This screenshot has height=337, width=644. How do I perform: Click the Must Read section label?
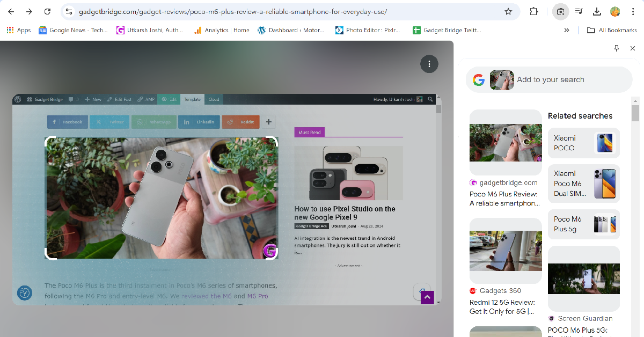(x=310, y=132)
